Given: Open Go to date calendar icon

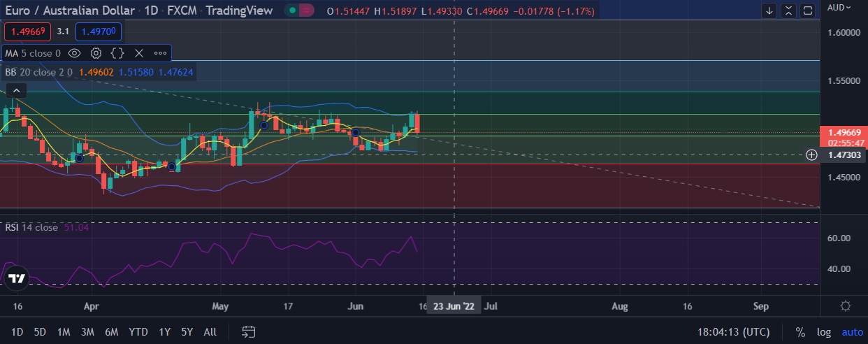Looking at the screenshot, I should (x=248, y=331).
